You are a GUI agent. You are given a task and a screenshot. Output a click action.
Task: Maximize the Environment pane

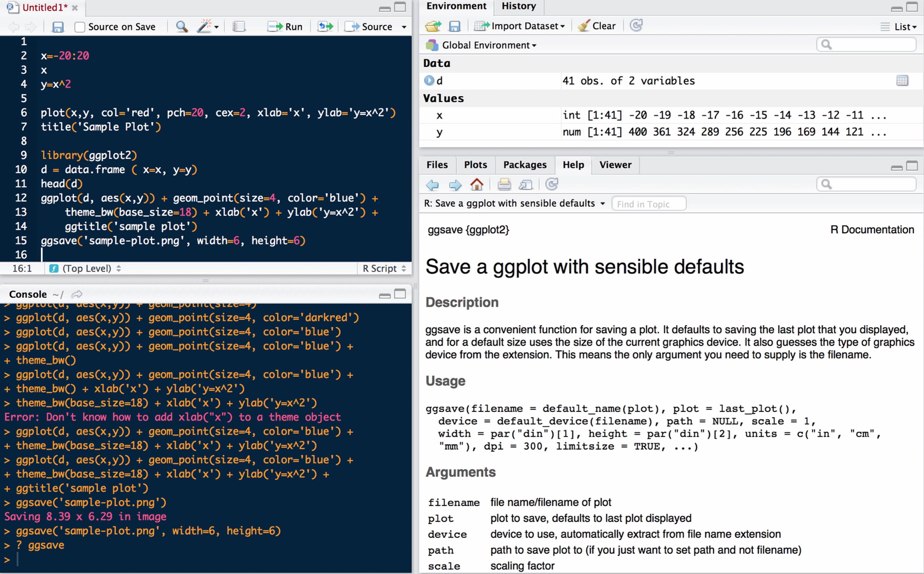912,7
